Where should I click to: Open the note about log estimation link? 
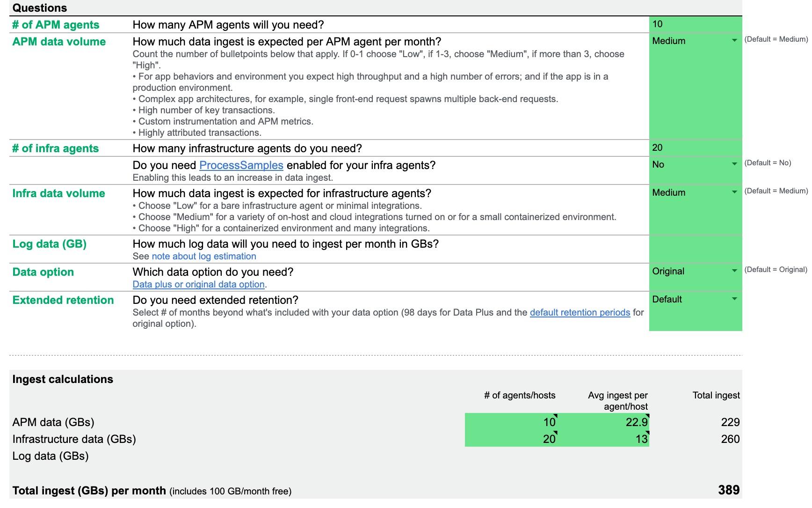204,256
